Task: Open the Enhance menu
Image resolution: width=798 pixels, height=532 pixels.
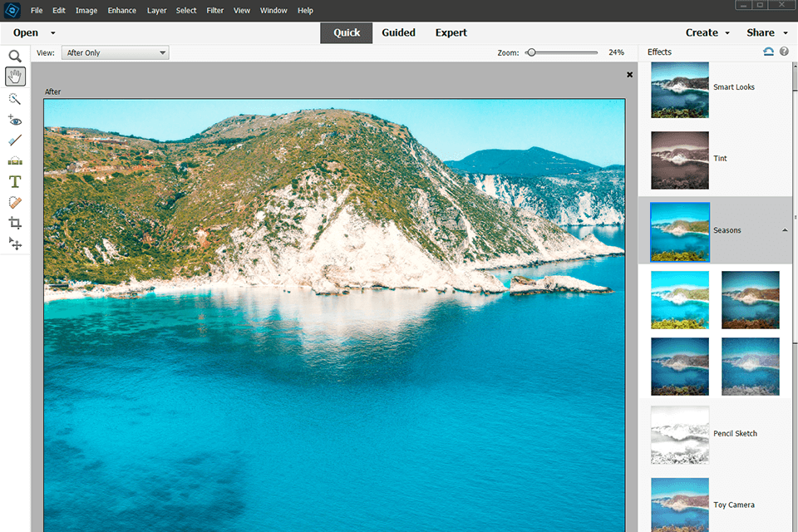Action: (121, 11)
